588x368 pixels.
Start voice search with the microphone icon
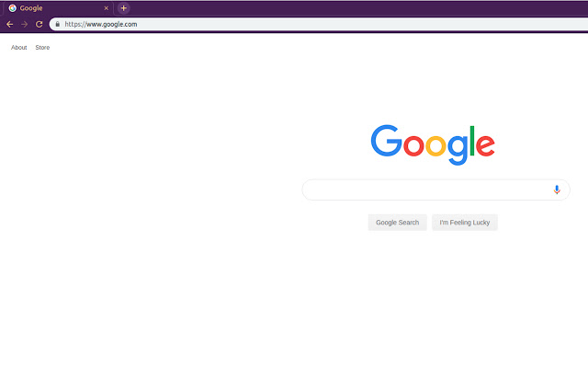[x=557, y=190]
